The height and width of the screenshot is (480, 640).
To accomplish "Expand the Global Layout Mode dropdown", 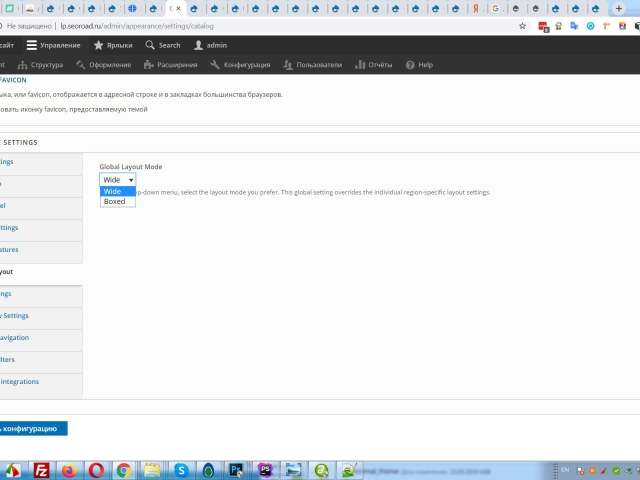I will point(117,180).
